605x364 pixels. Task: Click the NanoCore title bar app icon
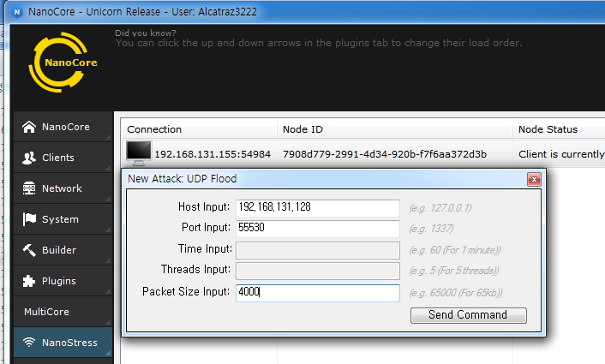pyautogui.click(x=17, y=12)
